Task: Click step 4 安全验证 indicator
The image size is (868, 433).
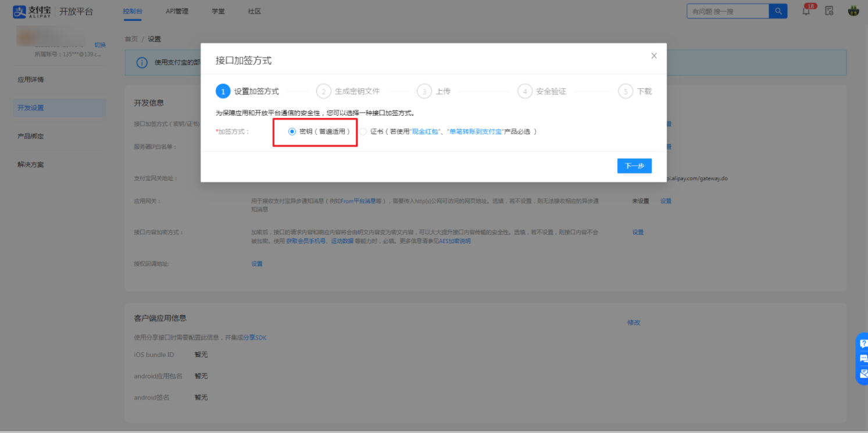Action: (x=542, y=91)
